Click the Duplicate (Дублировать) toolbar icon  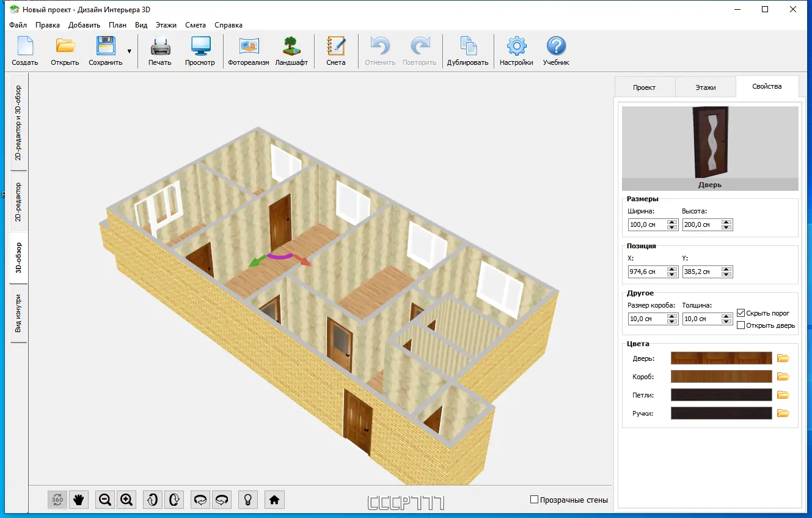point(467,47)
